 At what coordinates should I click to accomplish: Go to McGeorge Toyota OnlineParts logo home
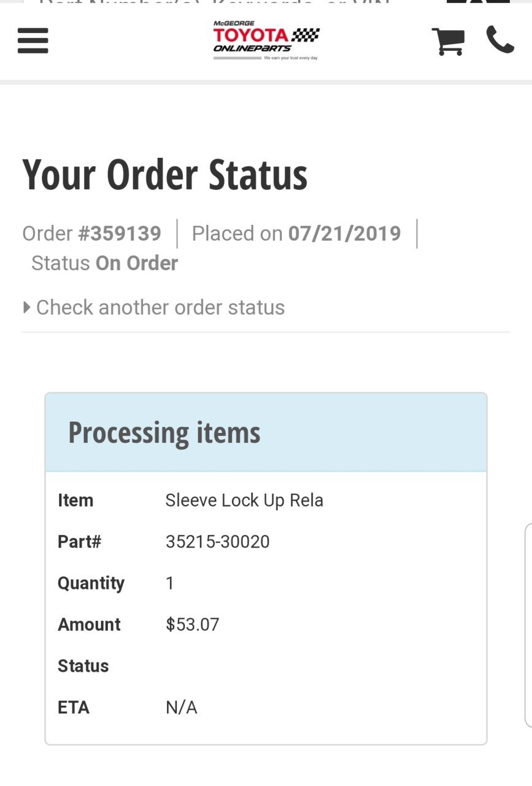tap(266, 41)
